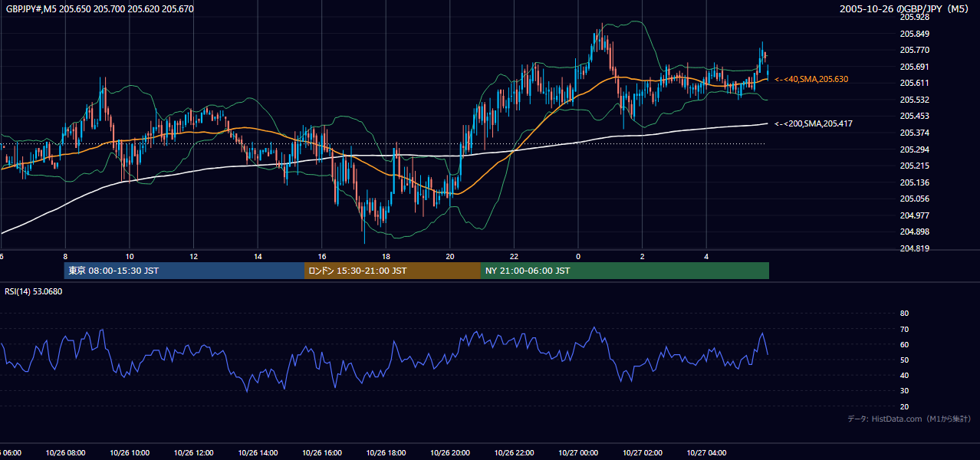Click hour mark 22 under the price chart

[515, 256]
